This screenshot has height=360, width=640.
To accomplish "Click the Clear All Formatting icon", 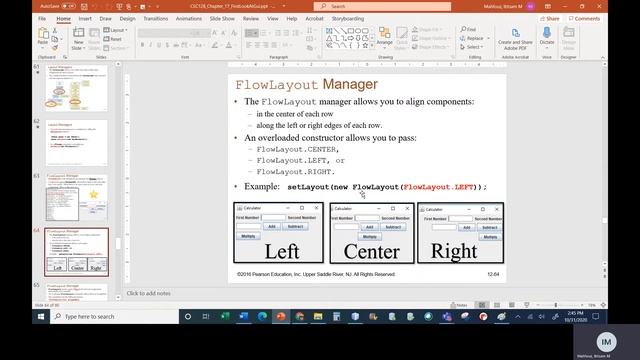I will click(x=234, y=33).
